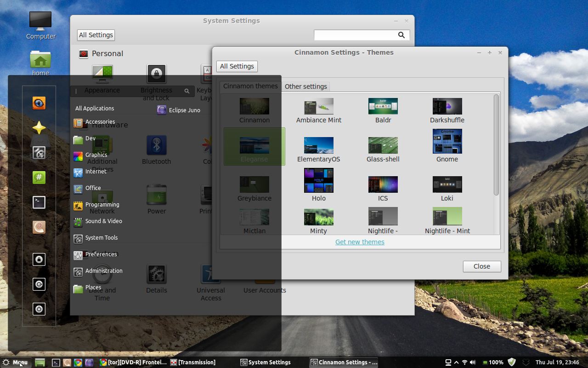
Task: Select the Loki theme
Action: (x=447, y=189)
